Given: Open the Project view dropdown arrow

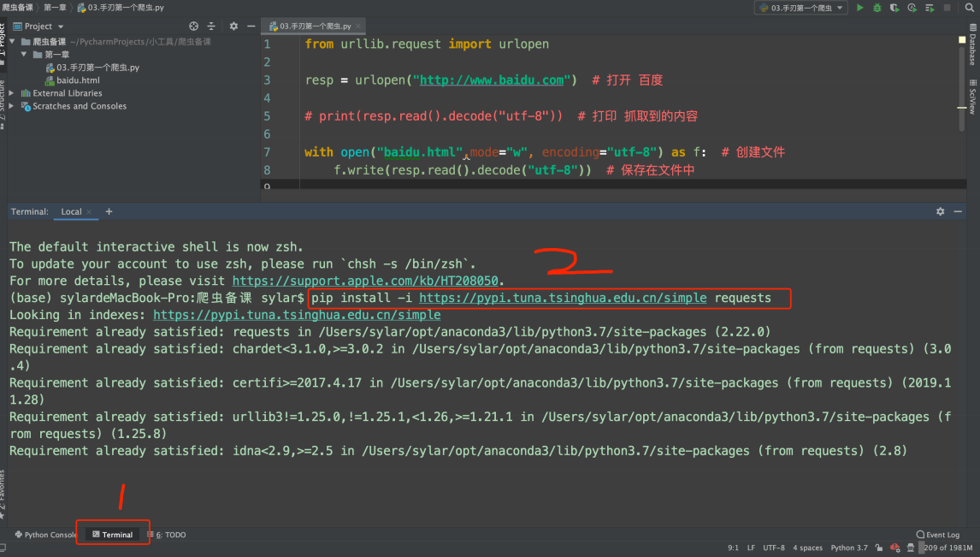Looking at the screenshot, I should [61, 27].
